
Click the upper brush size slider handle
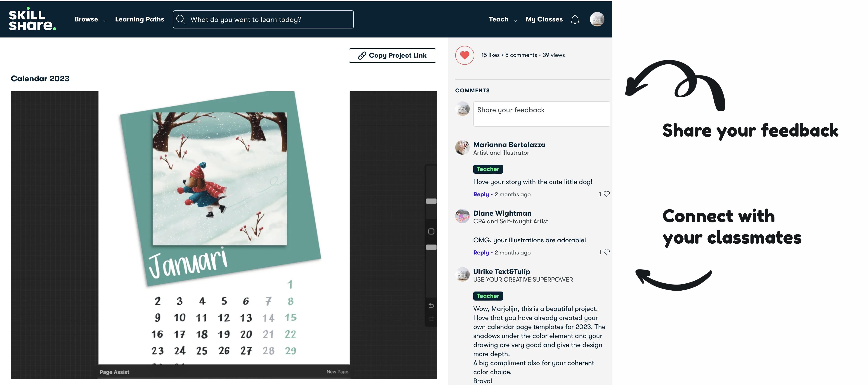click(x=431, y=201)
